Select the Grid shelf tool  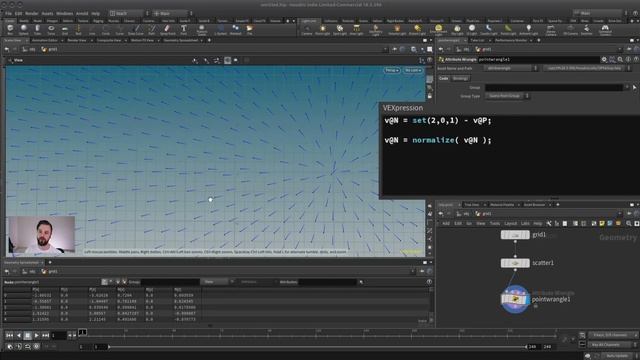point(64,29)
